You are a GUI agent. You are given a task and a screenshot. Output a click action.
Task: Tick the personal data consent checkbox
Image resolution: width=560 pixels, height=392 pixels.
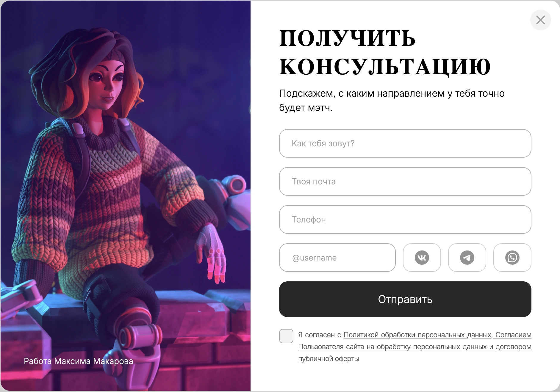coord(286,336)
